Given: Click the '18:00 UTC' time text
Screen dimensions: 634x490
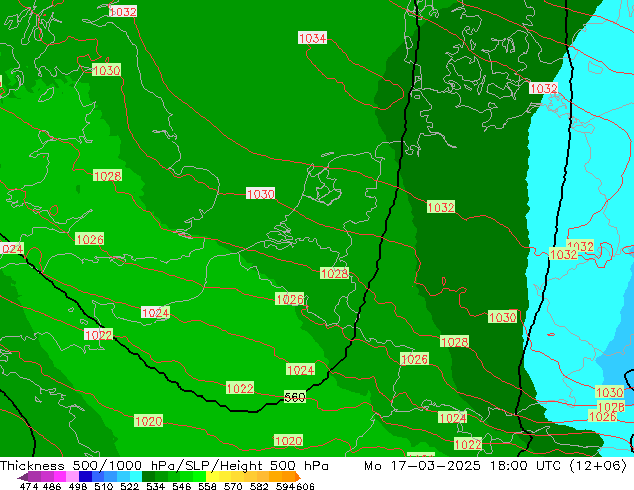Looking at the screenshot, I should (526, 465).
